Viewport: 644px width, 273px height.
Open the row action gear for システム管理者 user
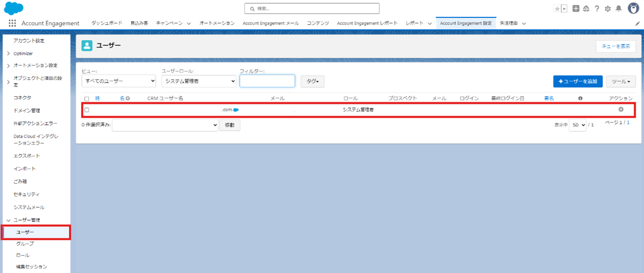[x=621, y=109]
